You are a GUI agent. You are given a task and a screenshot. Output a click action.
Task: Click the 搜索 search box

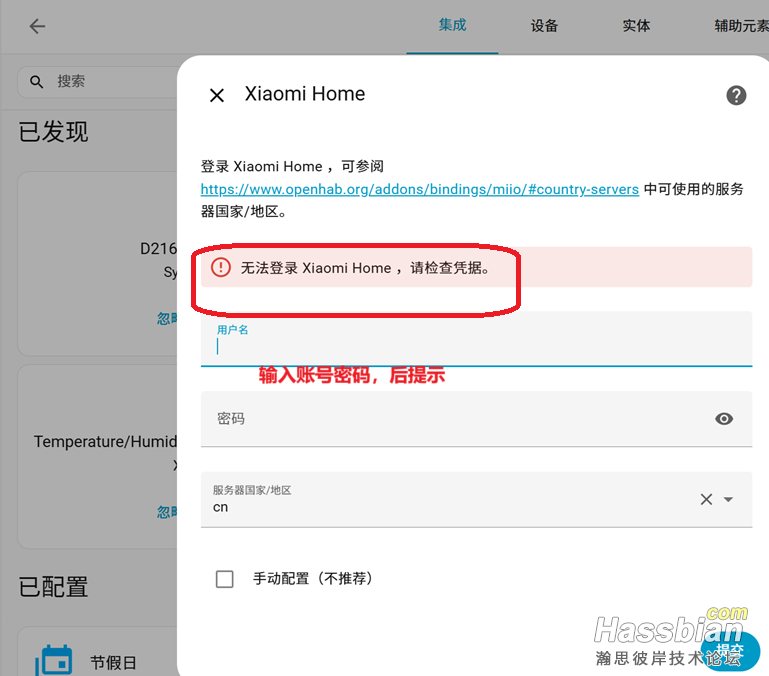click(98, 81)
